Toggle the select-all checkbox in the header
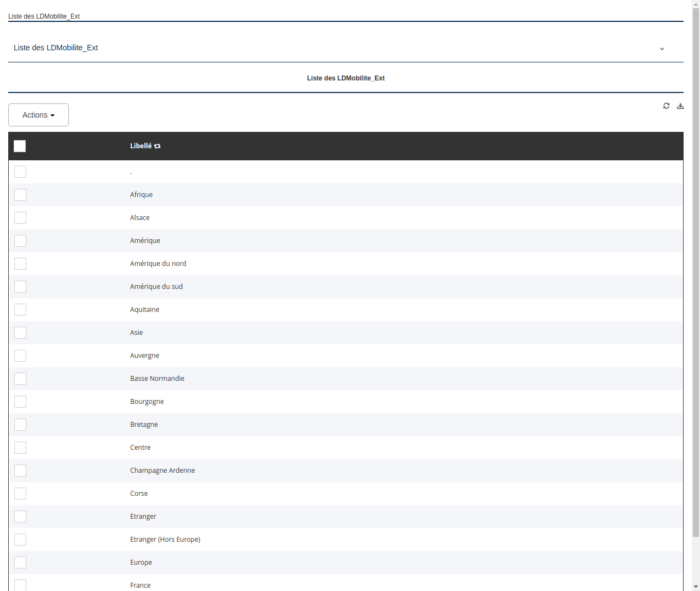Image resolution: width=700 pixels, height=591 pixels. coord(20,146)
